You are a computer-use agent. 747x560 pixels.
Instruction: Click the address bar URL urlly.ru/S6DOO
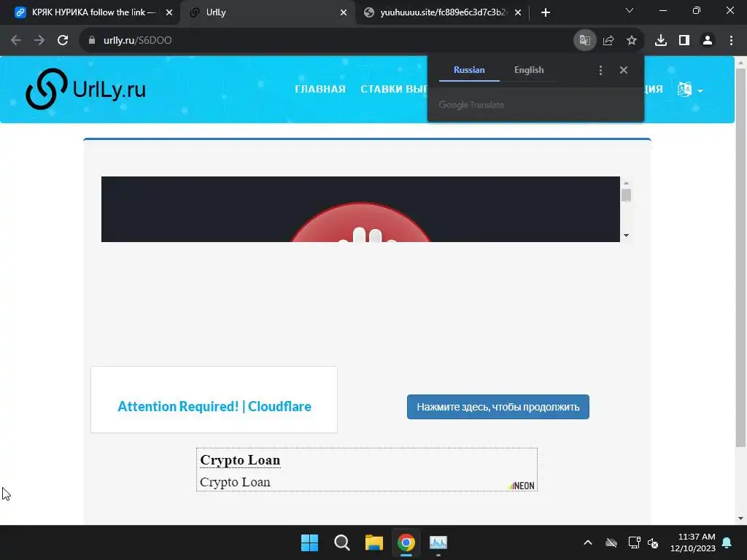[x=137, y=41]
